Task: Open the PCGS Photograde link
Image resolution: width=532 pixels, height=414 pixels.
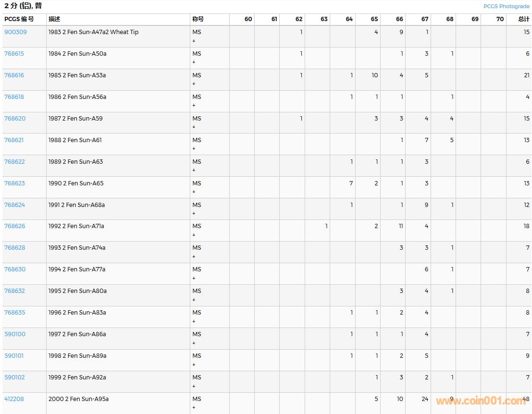Action: [x=506, y=6]
